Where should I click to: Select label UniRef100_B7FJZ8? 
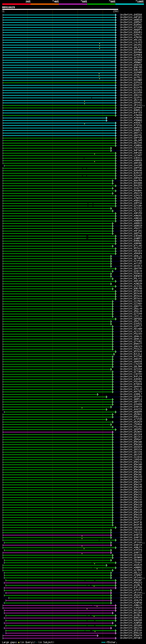coord(131,588)
